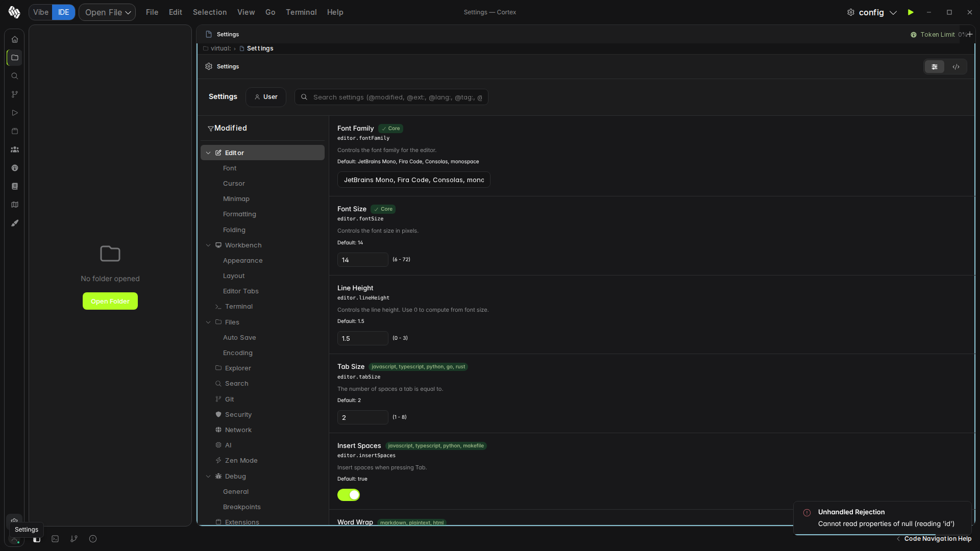980x551 pixels.
Task: Open the team/people icon in sidebar
Action: pyautogui.click(x=15, y=149)
